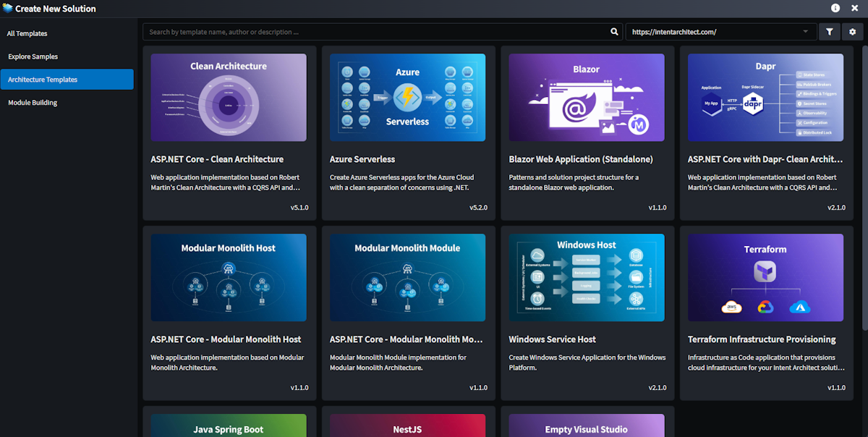Click Windows Service Host title
Viewport: 868px width, 437px height.
point(552,339)
